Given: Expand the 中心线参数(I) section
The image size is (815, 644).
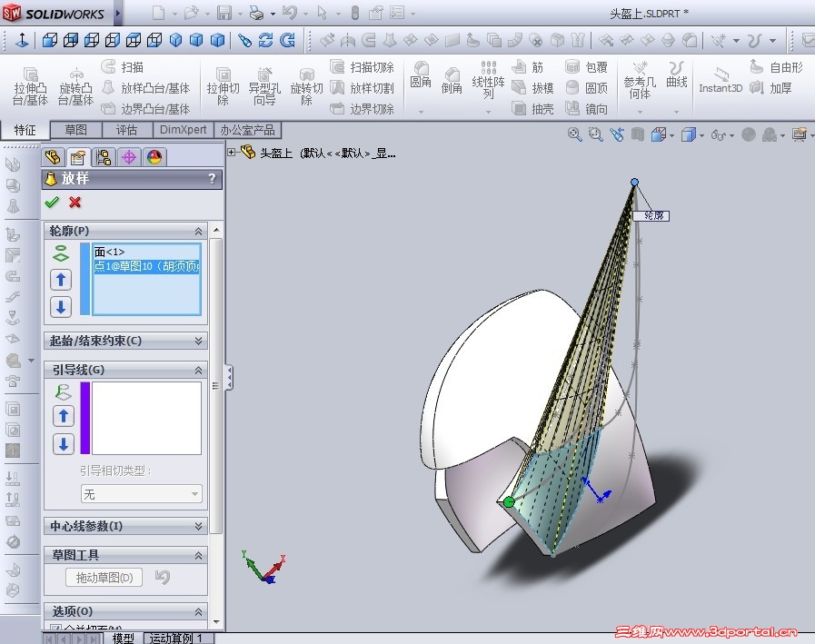Looking at the screenshot, I should [x=199, y=526].
